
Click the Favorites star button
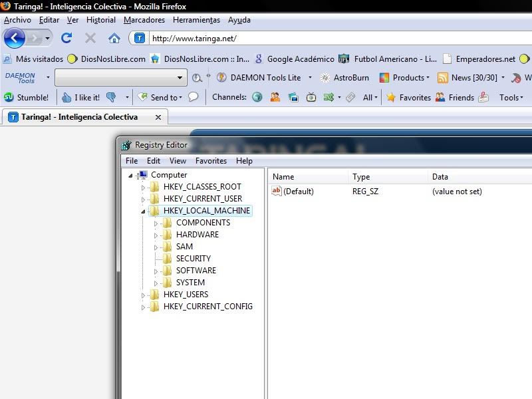point(409,97)
